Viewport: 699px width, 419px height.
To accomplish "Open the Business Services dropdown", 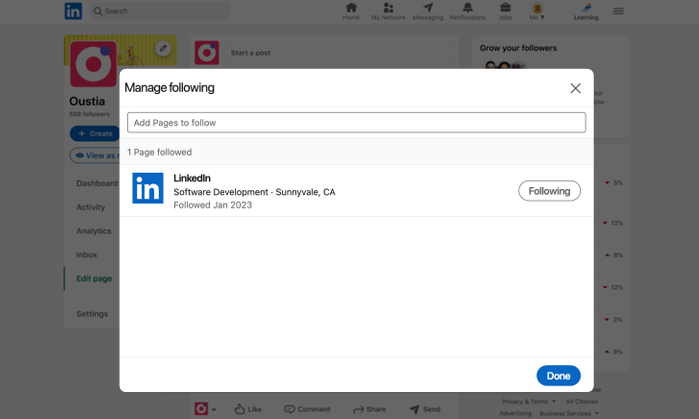I will pos(569,413).
